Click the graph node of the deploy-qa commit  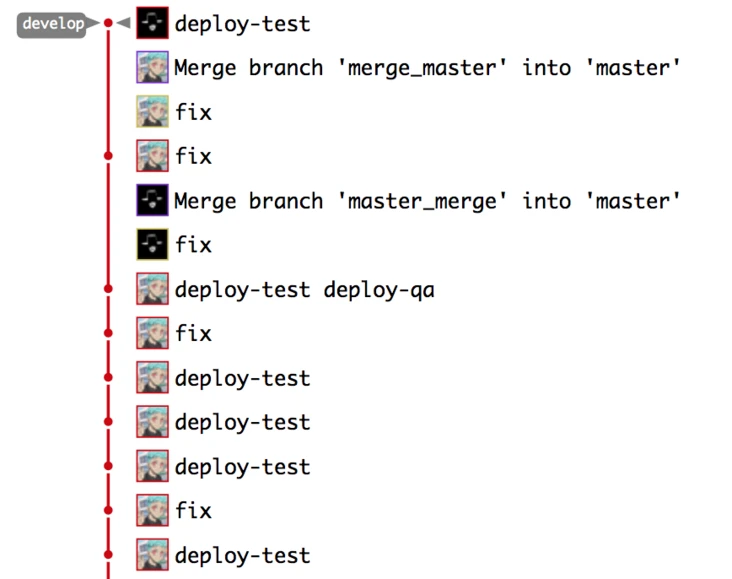[108, 289]
